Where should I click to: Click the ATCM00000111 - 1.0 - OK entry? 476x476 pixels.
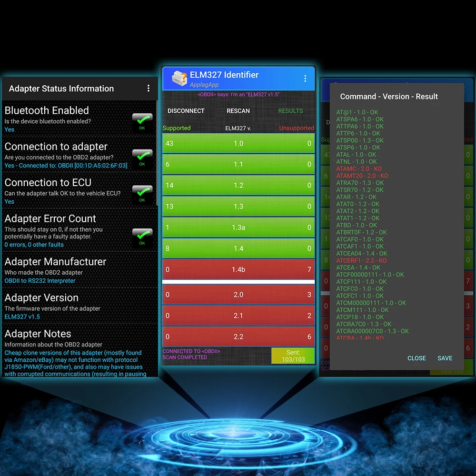(371, 303)
